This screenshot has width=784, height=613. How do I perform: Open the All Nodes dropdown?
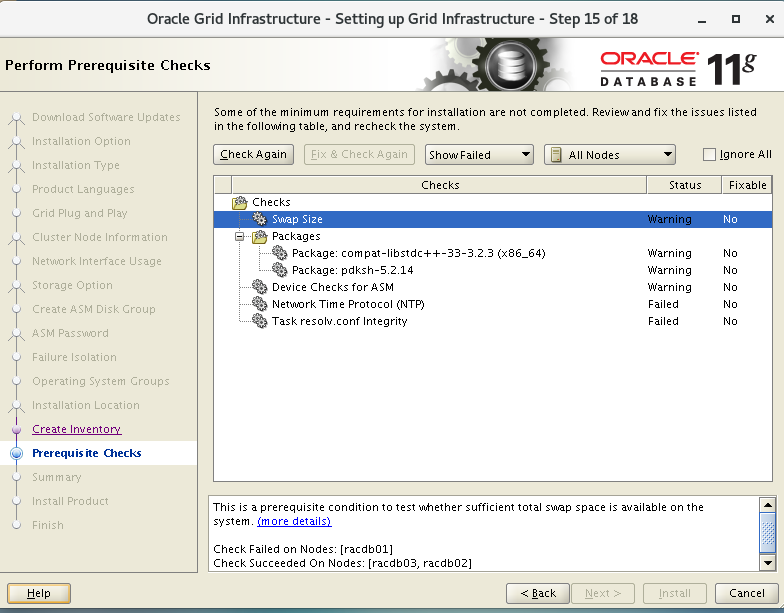point(610,155)
